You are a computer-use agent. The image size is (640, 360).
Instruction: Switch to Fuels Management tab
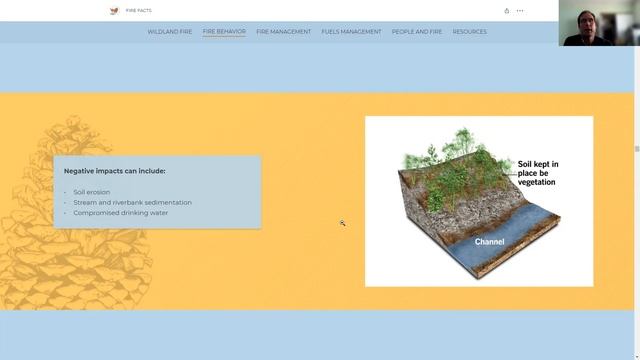tap(351, 32)
